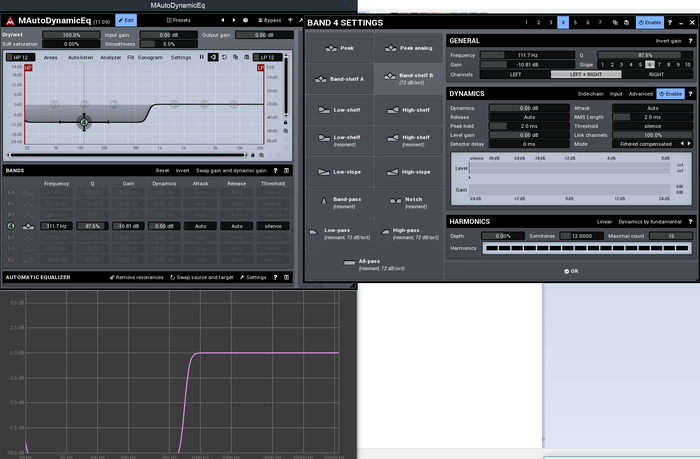700x459 pixels.
Task: Toggle the LP 12 low-pass filter
Action: point(267,57)
